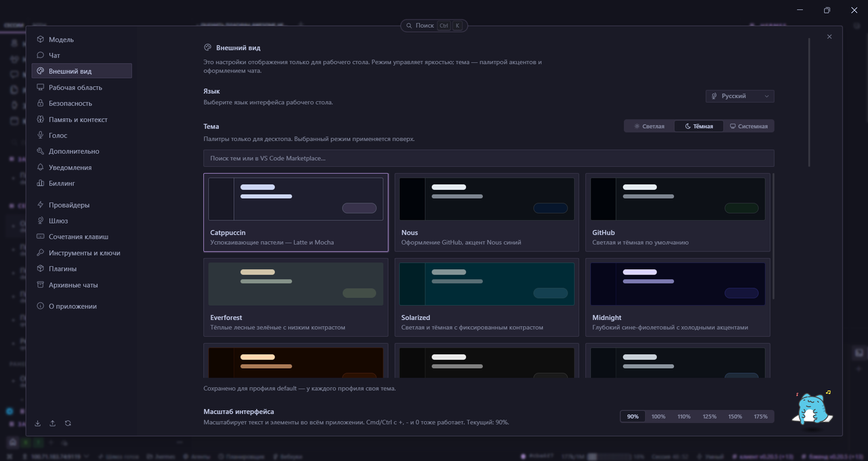The height and width of the screenshot is (461, 868).
Task: Open the О приложении section label
Action: pyautogui.click(x=73, y=306)
